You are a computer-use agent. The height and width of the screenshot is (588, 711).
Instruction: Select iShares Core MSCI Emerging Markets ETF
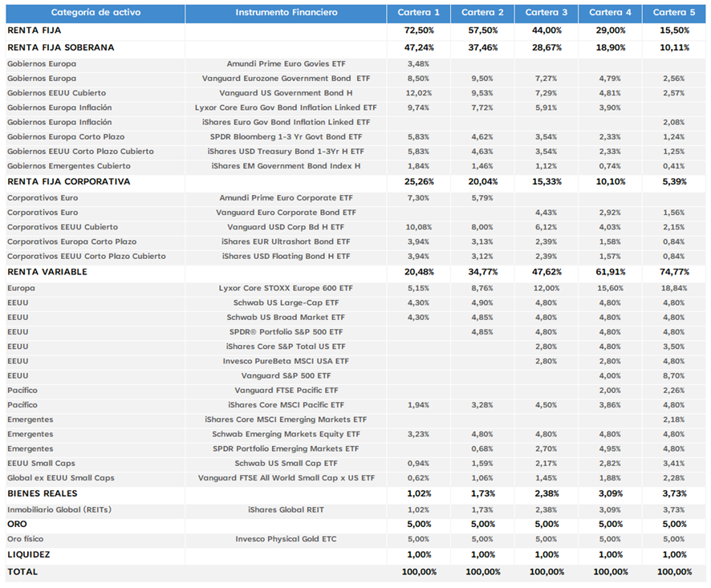[286, 420]
